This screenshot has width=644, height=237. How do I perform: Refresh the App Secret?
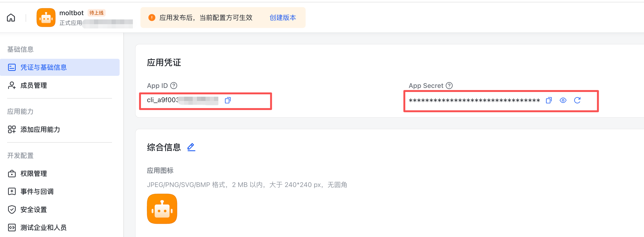577,100
